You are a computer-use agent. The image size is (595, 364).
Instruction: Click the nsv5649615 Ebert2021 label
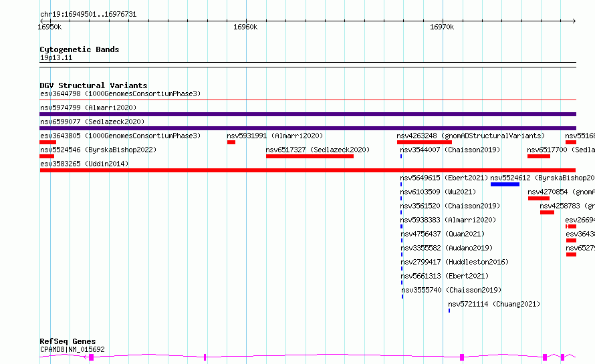tap(444, 178)
